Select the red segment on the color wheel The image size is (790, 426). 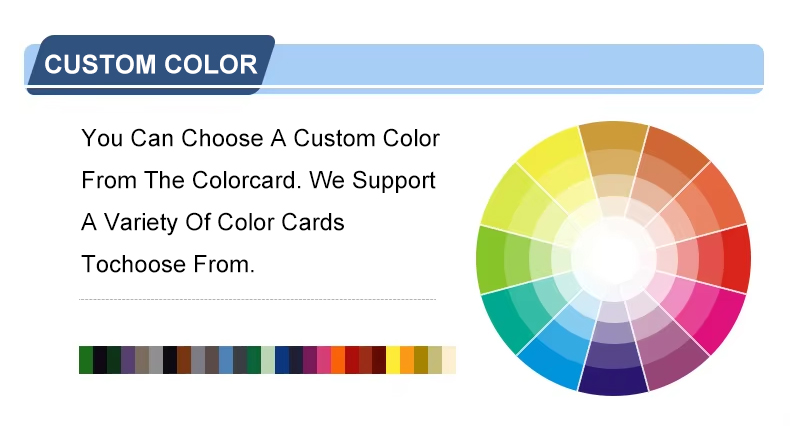734,258
